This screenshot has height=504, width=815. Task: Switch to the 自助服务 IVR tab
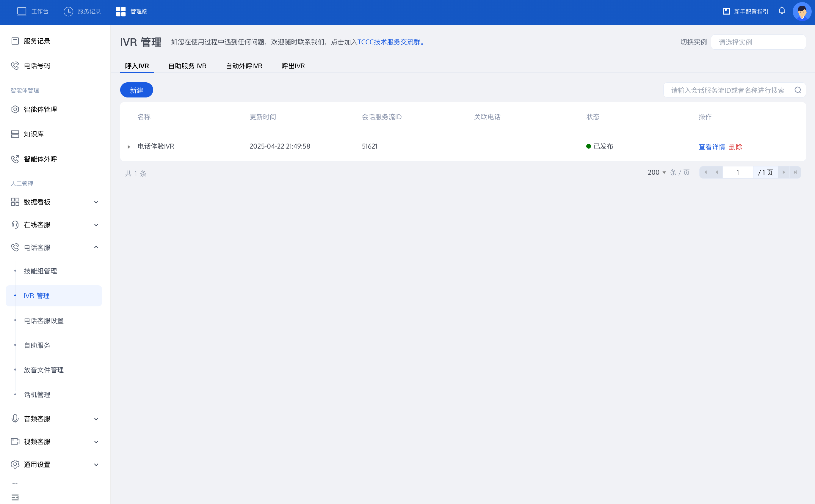coord(187,66)
